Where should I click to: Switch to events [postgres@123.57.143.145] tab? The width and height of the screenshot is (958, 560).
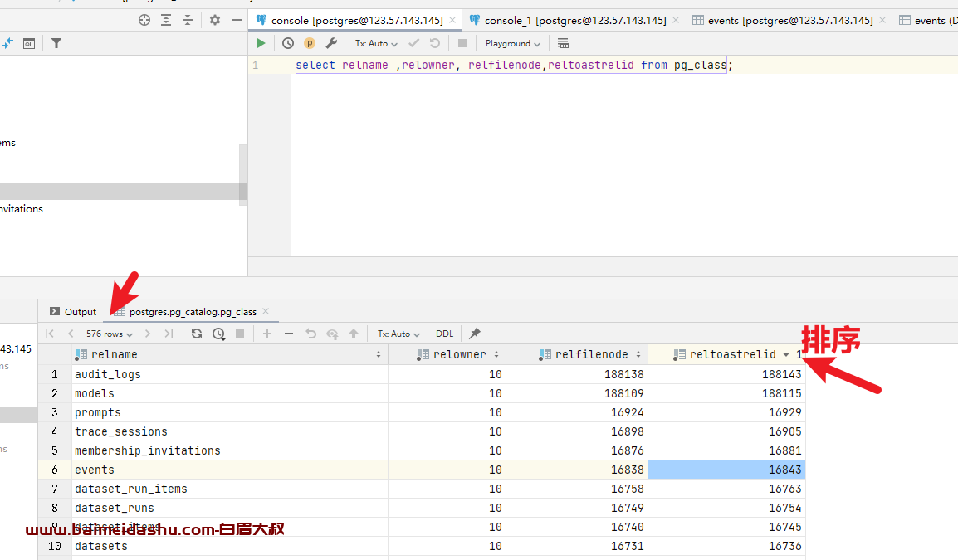pos(790,20)
